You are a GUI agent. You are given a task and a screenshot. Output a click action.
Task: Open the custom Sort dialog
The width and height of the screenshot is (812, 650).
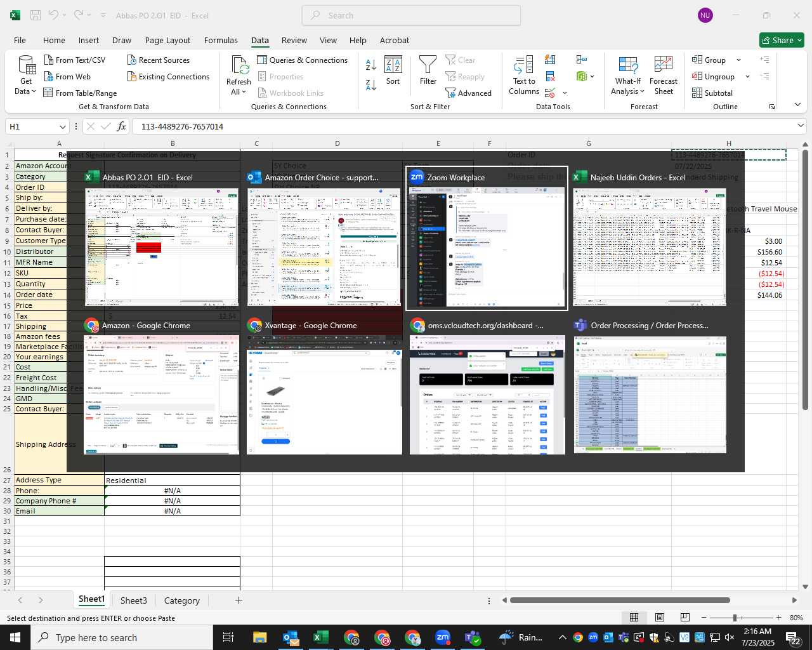coord(393,70)
